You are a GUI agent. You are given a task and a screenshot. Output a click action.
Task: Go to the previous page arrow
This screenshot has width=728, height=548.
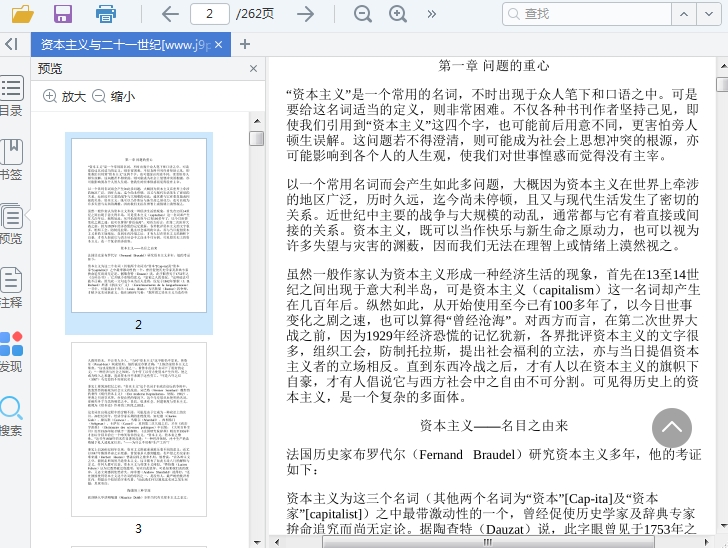click(x=170, y=14)
